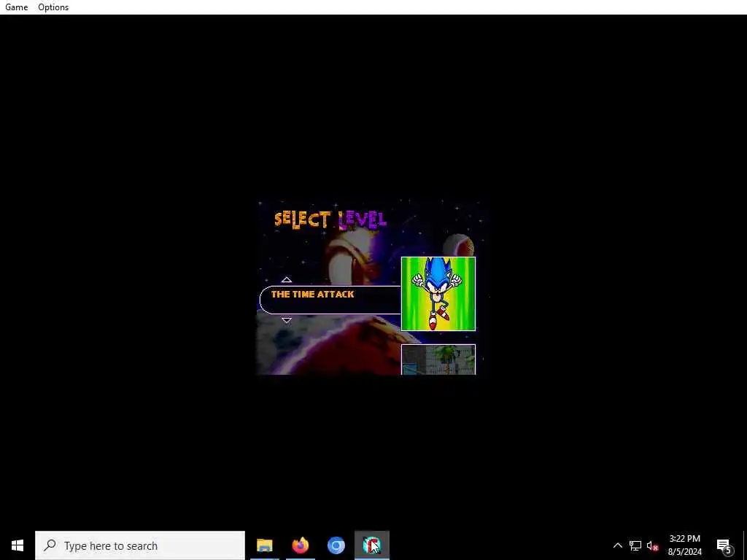
Task: Open the Windows Start menu
Action: 18,545
